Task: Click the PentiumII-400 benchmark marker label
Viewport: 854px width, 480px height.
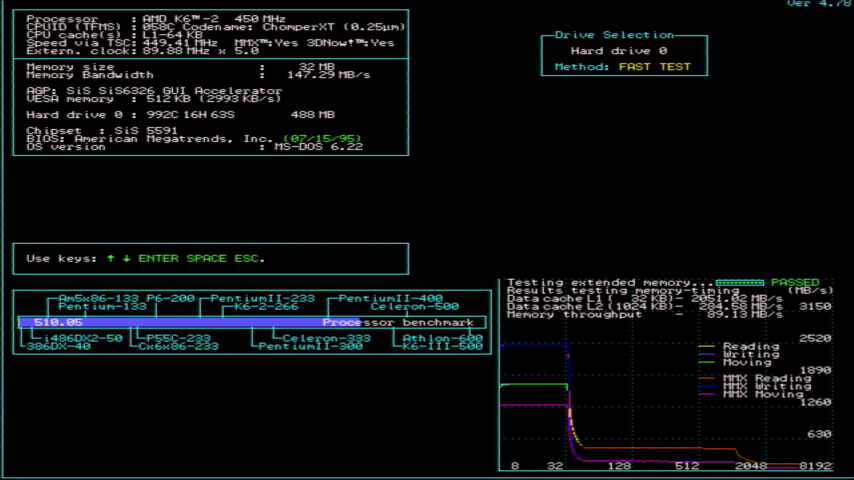Action: click(390, 298)
